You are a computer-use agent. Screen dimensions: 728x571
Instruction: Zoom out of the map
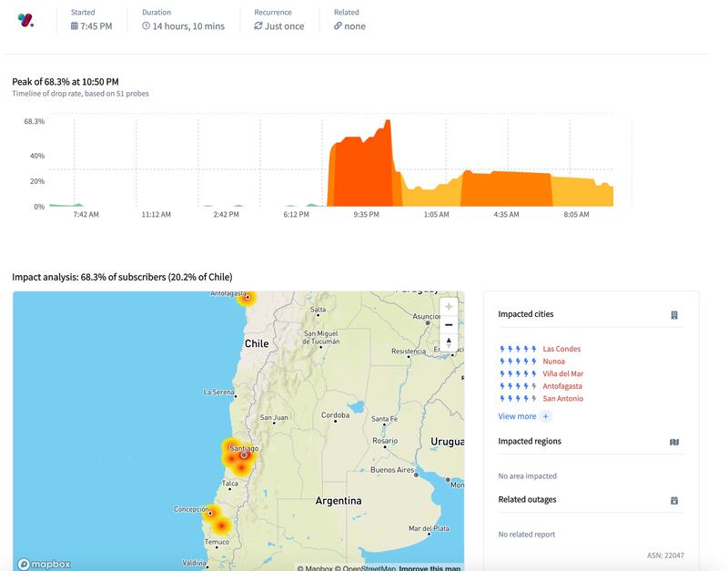(449, 324)
